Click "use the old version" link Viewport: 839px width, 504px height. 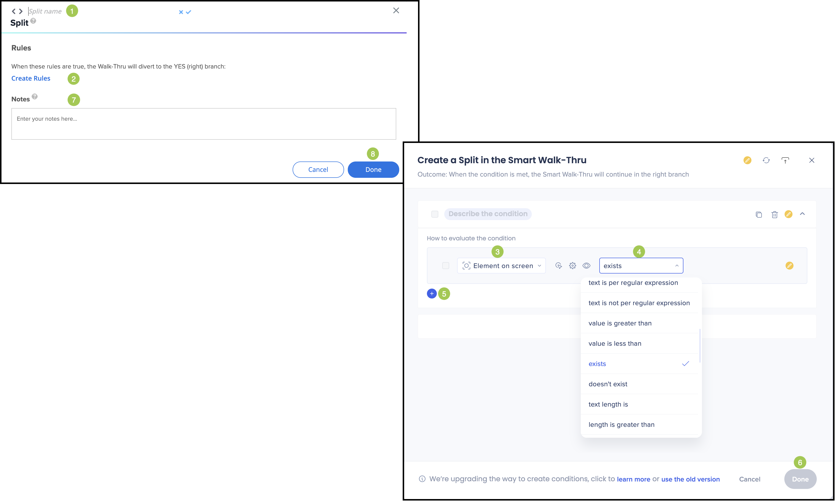coord(690,479)
